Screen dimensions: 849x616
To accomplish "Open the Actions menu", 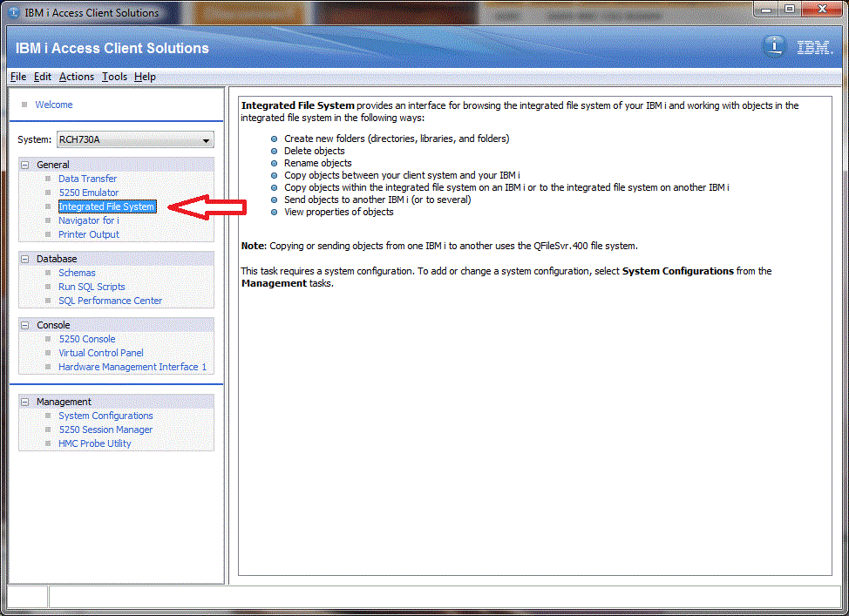I will point(76,77).
